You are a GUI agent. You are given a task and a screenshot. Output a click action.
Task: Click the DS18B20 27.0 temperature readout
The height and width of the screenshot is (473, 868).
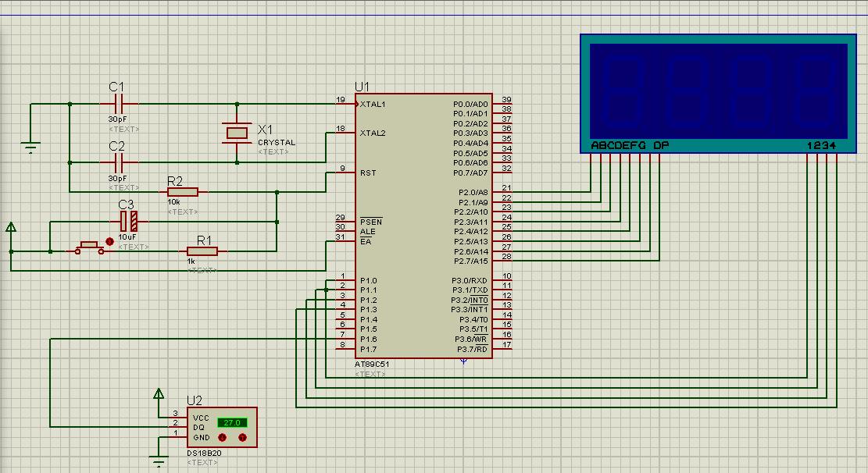pos(232,423)
